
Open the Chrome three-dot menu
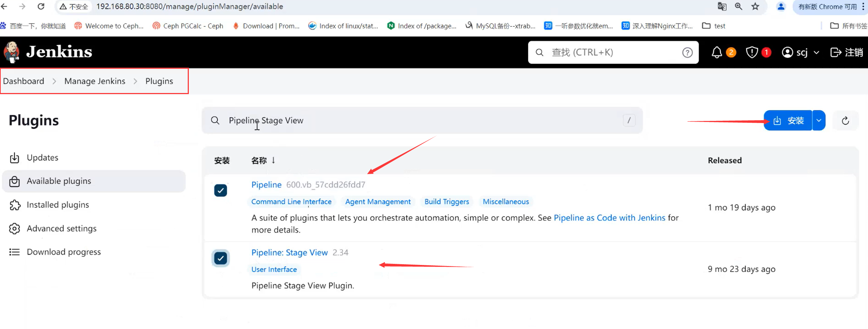(863, 7)
